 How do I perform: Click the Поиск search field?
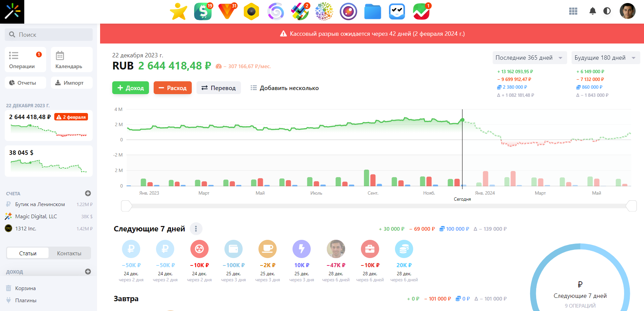coord(49,34)
